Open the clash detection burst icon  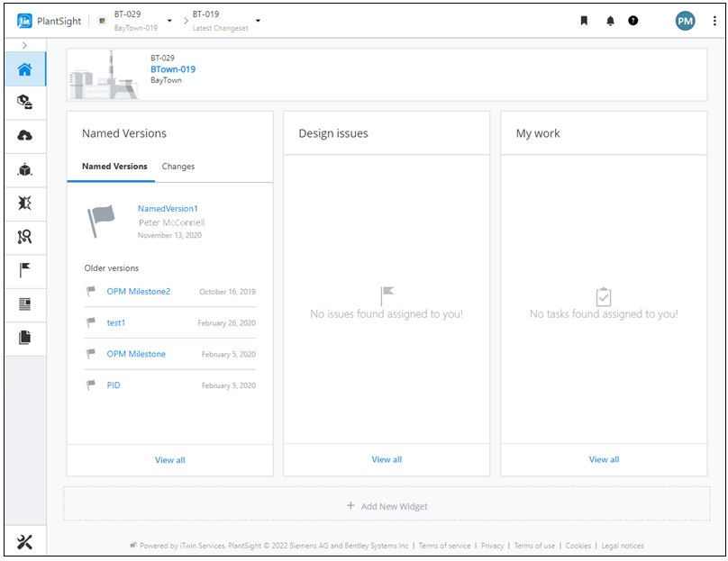tap(25, 203)
